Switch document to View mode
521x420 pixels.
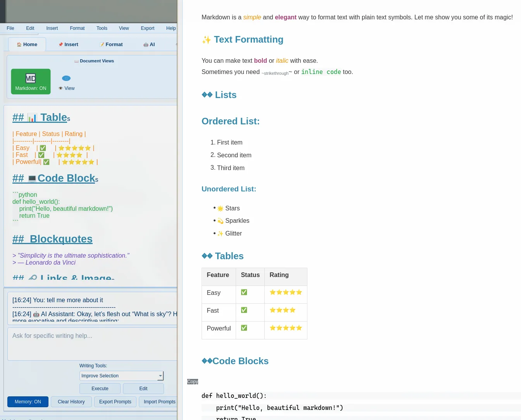point(66,83)
